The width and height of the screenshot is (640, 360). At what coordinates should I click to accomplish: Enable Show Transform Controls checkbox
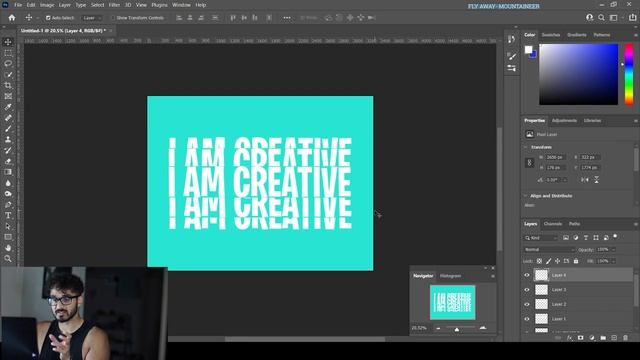tap(113, 18)
